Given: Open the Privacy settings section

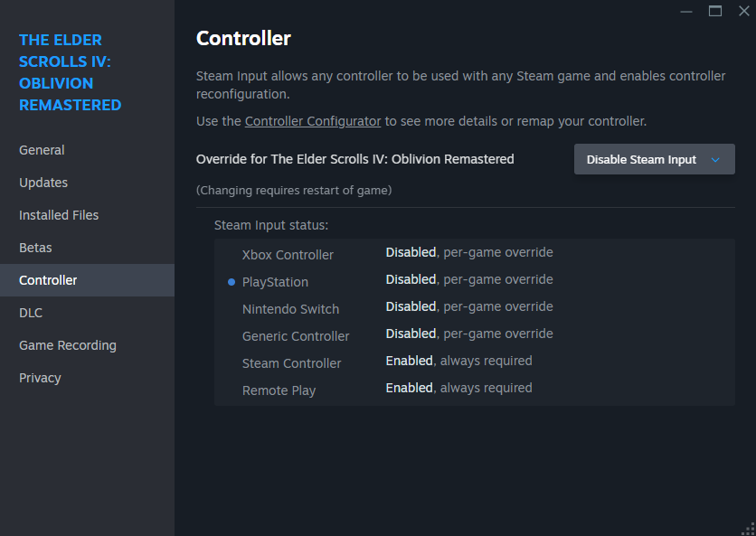Looking at the screenshot, I should 40,377.
